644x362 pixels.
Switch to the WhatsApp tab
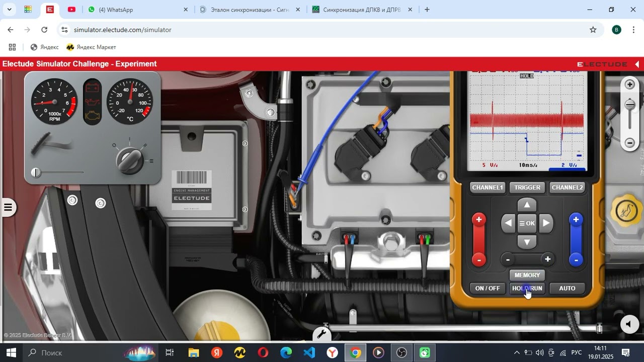[138, 10]
